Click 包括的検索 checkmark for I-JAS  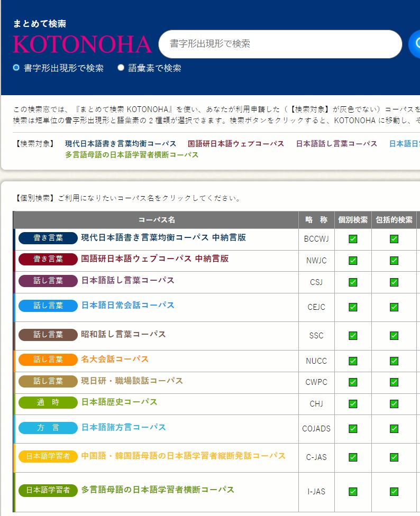coord(394,492)
